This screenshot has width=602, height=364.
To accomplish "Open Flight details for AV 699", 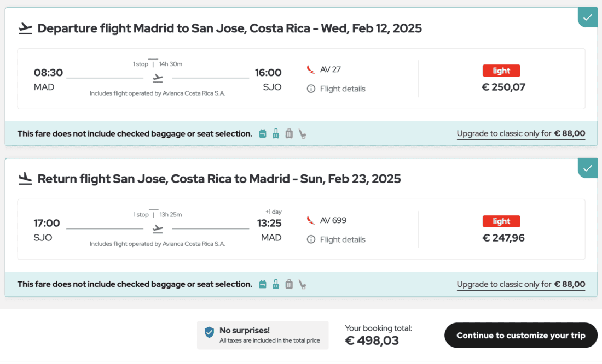I will [x=343, y=239].
